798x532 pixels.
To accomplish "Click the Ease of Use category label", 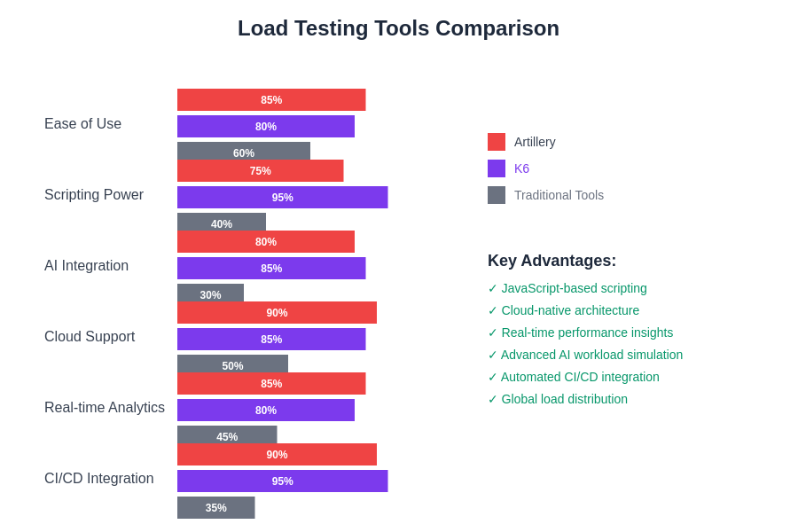I will tap(82, 124).
